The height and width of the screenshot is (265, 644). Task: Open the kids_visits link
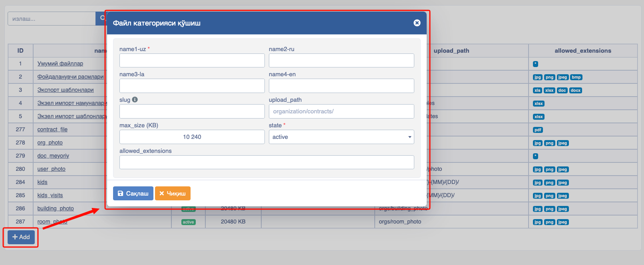50,195
